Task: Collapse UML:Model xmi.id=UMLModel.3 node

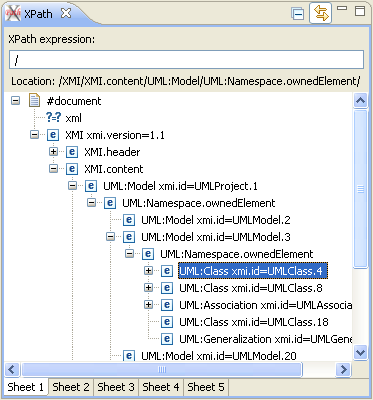Action: tap(110, 237)
